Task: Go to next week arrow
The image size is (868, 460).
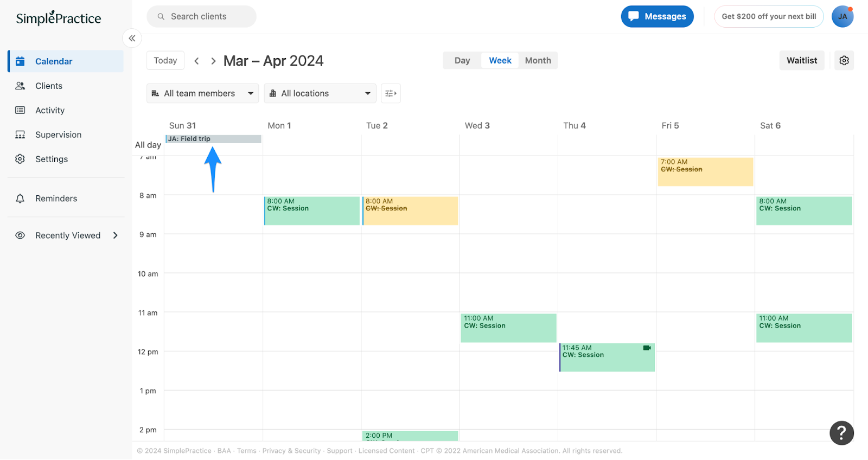Action: point(213,61)
